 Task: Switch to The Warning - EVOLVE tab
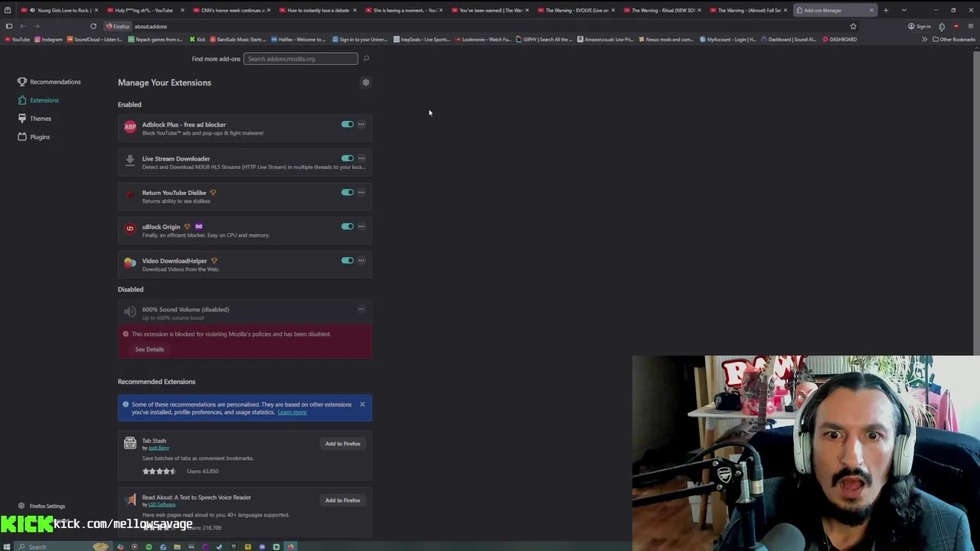[574, 10]
